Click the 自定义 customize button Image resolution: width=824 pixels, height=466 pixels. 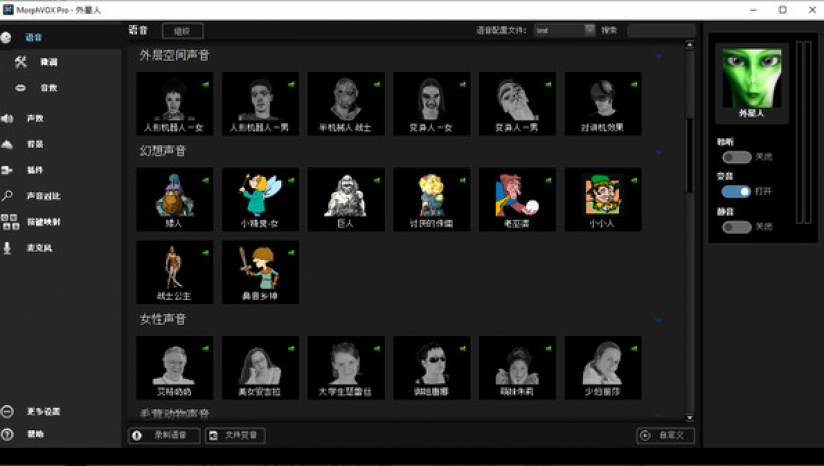pos(665,436)
